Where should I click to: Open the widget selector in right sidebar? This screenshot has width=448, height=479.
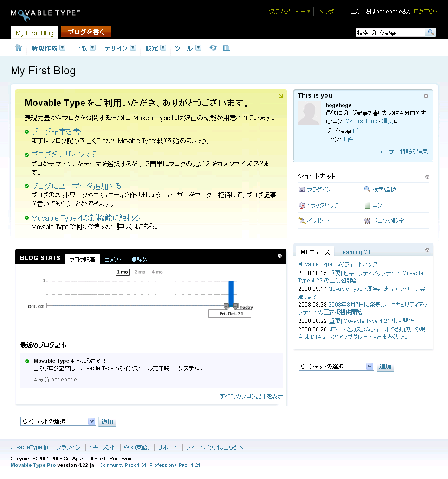coord(336,366)
